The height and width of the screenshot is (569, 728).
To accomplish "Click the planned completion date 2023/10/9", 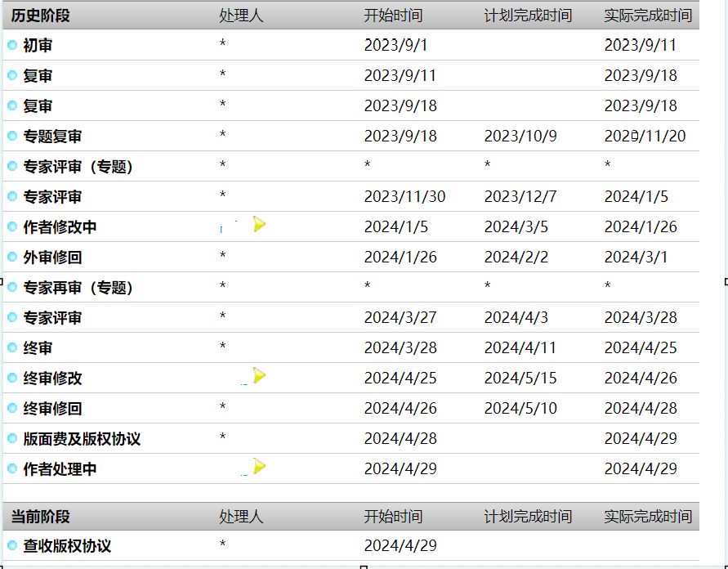I will coord(520,137).
